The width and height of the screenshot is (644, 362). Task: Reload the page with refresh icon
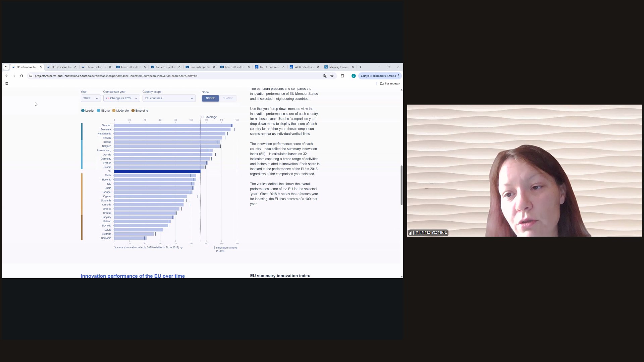click(x=21, y=76)
